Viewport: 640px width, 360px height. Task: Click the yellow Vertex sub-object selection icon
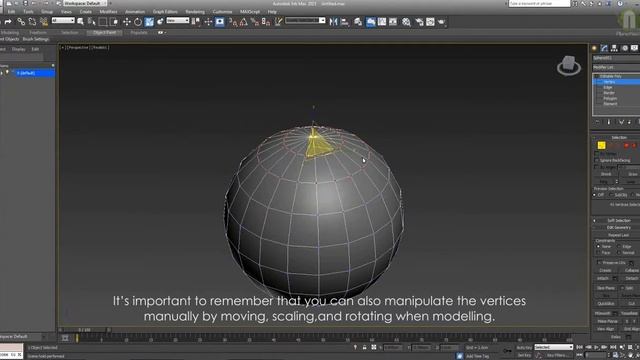point(601,145)
